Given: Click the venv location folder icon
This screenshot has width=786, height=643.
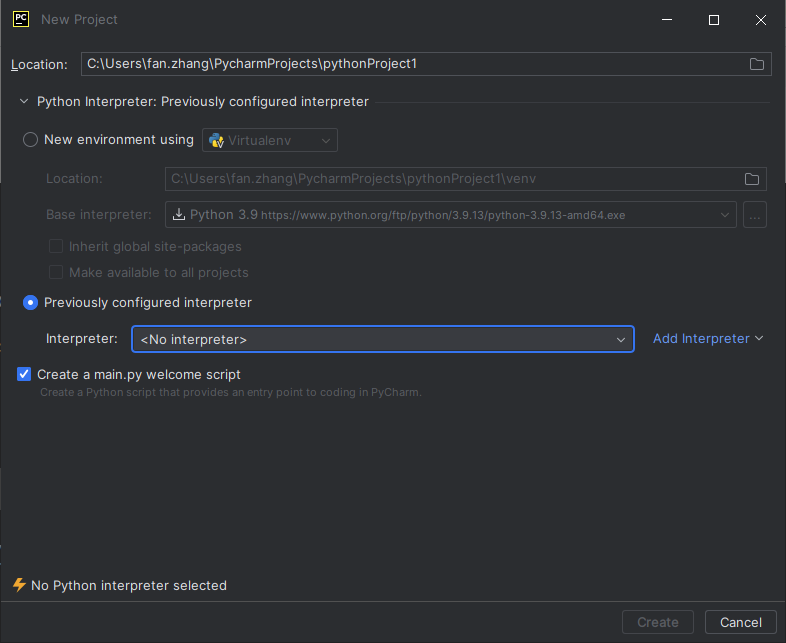Looking at the screenshot, I should [x=751, y=179].
